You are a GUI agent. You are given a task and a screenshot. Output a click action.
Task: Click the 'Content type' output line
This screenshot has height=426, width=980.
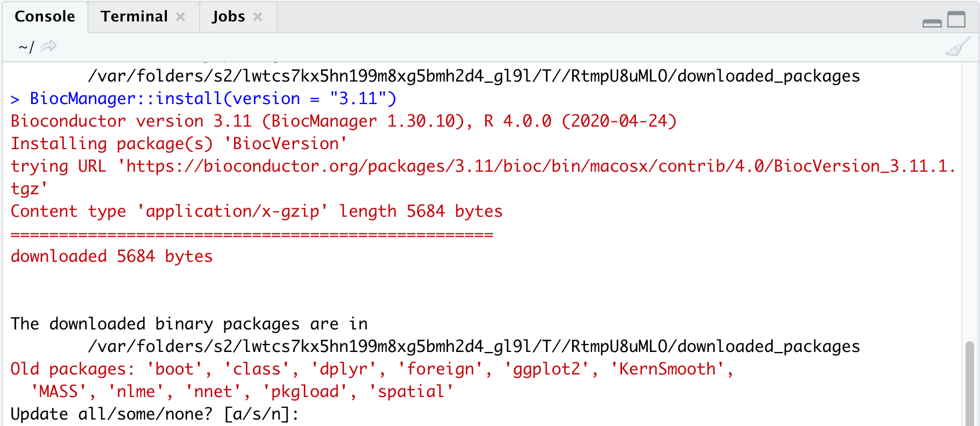click(x=257, y=211)
